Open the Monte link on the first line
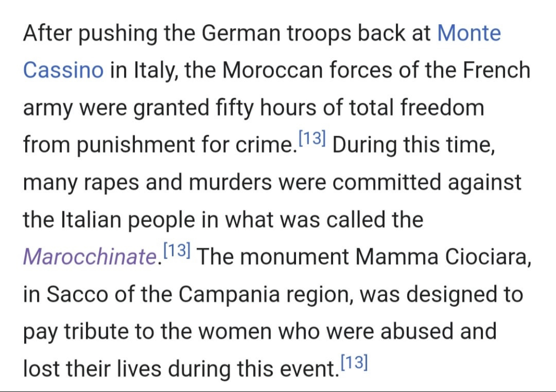 469,33
